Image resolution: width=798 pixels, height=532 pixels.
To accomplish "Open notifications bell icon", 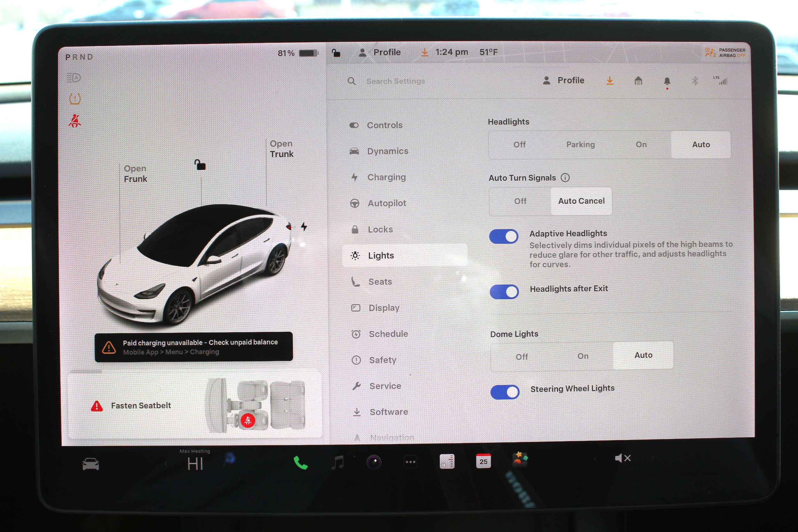I will pos(667,81).
